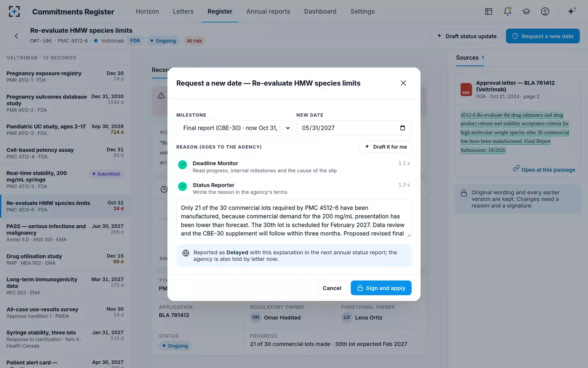Select the Sources tab
The width and height of the screenshot is (588, 368).
point(470,58)
